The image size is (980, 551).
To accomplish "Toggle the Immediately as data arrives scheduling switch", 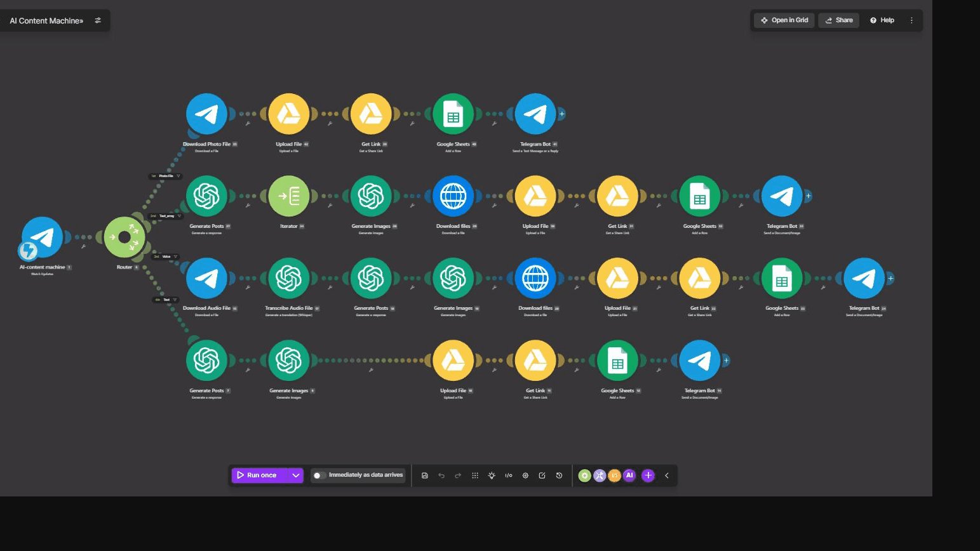I will [319, 475].
